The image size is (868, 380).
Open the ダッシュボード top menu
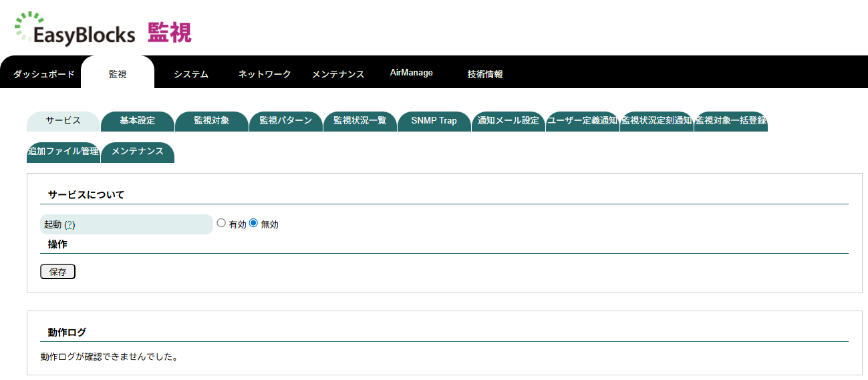tap(44, 74)
